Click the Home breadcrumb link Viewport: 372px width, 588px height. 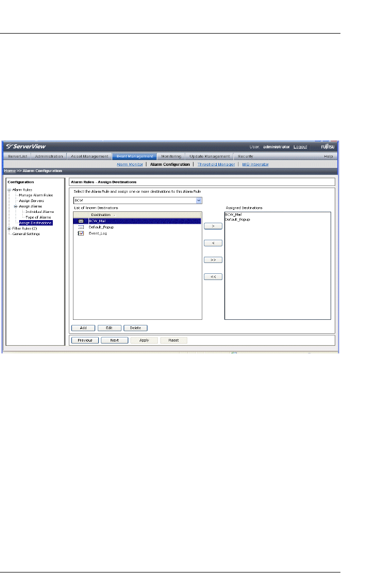pyautogui.click(x=10, y=171)
